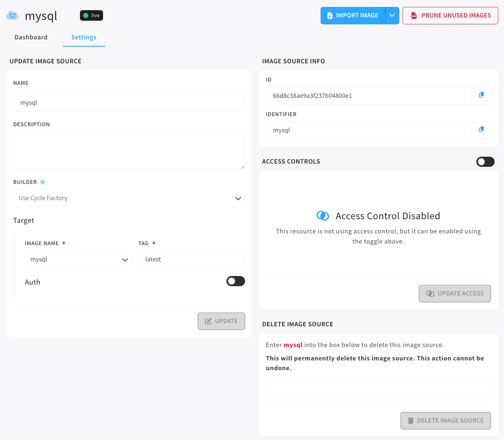
Task: Click the Image Source Info heading
Action: tap(293, 61)
